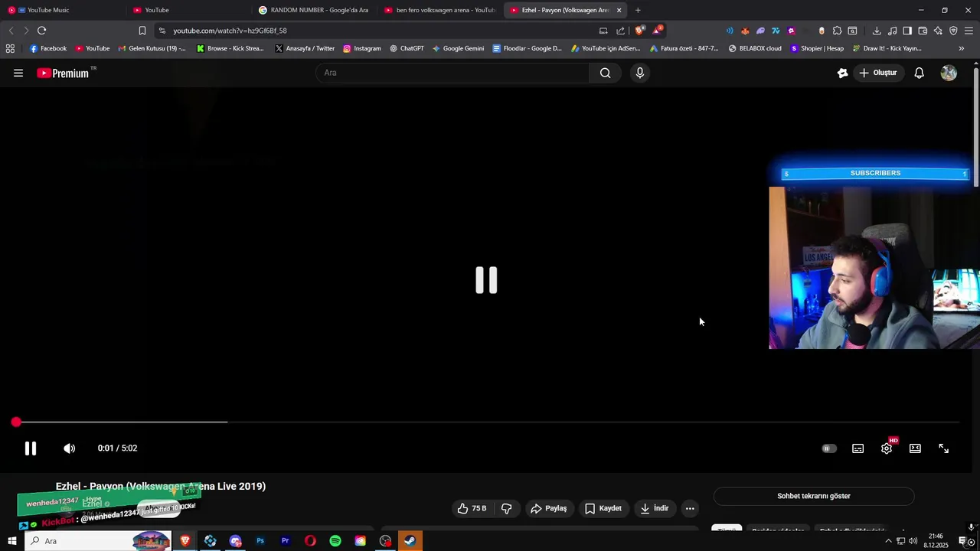Open the browser downloads icon

click(x=877, y=31)
